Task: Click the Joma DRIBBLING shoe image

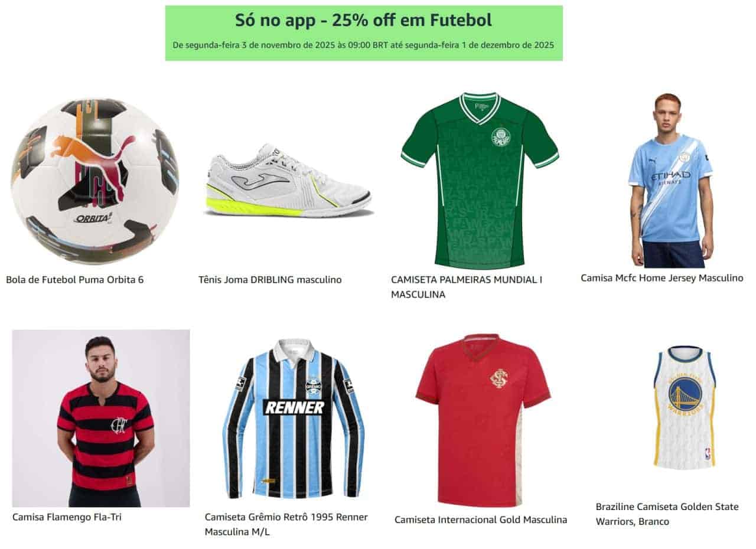Action: [288, 180]
